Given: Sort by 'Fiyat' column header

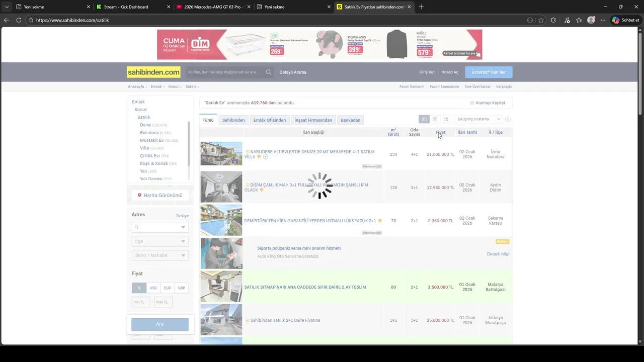Looking at the screenshot, I should point(440,132).
